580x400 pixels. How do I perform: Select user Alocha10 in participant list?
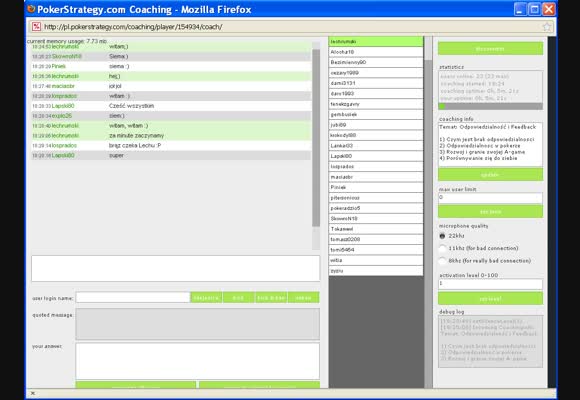[376, 52]
